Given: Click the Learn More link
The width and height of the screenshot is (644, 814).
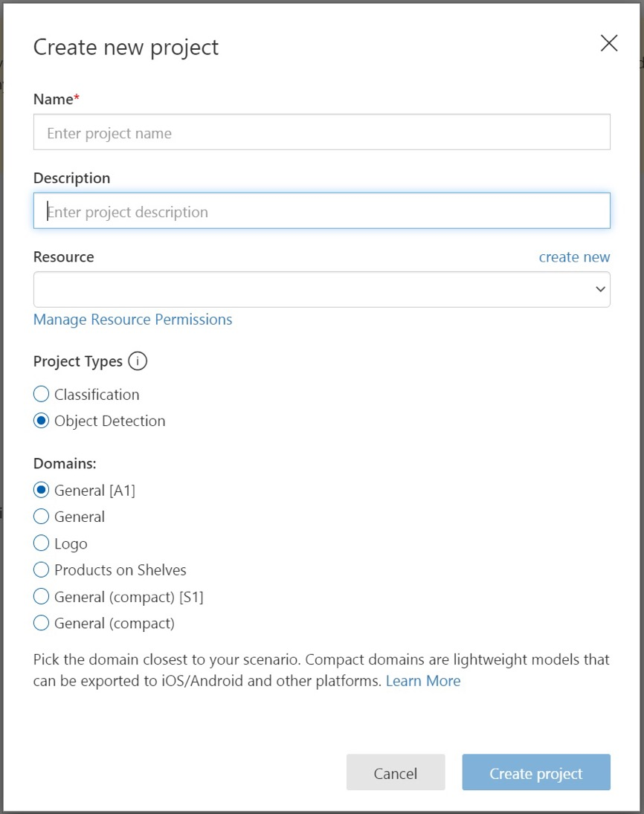Looking at the screenshot, I should point(423,680).
